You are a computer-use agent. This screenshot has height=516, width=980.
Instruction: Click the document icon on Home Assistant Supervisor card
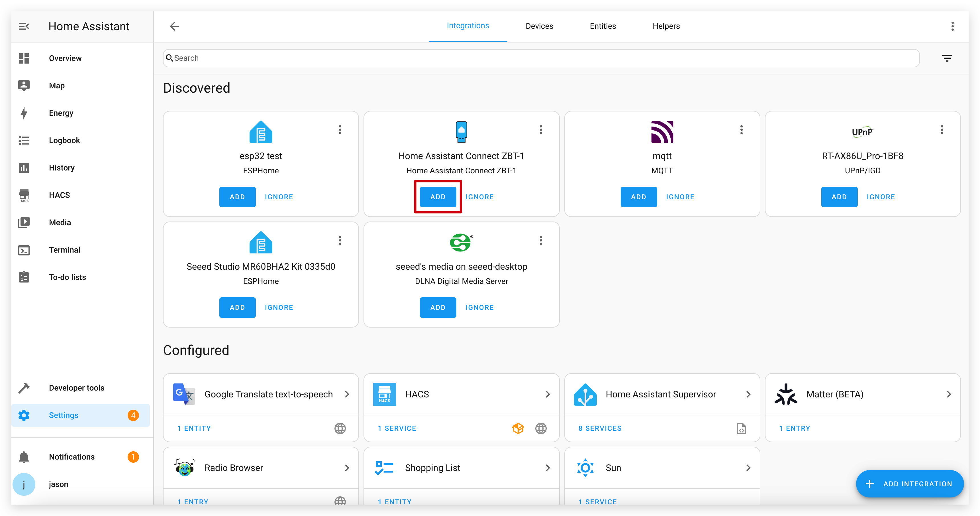[741, 428]
